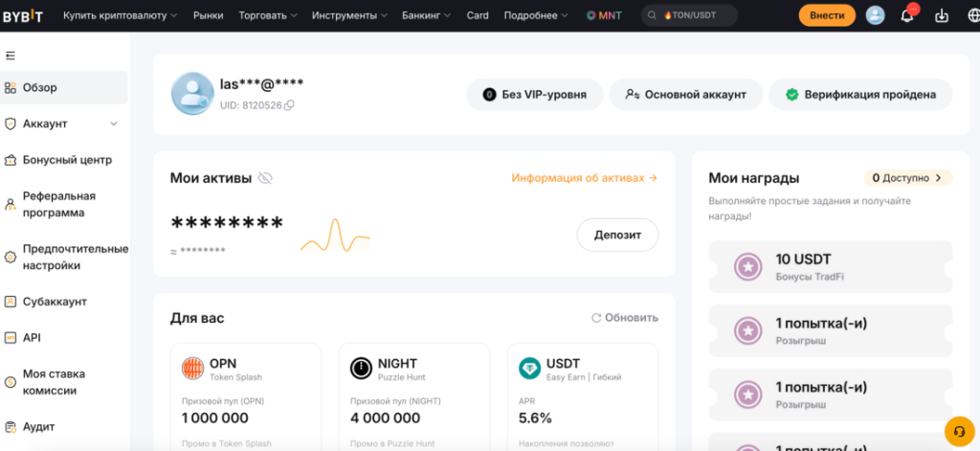Open the 10 USDT TradFi reward card
The width and height of the screenshot is (980, 451).
click(830, 267)
